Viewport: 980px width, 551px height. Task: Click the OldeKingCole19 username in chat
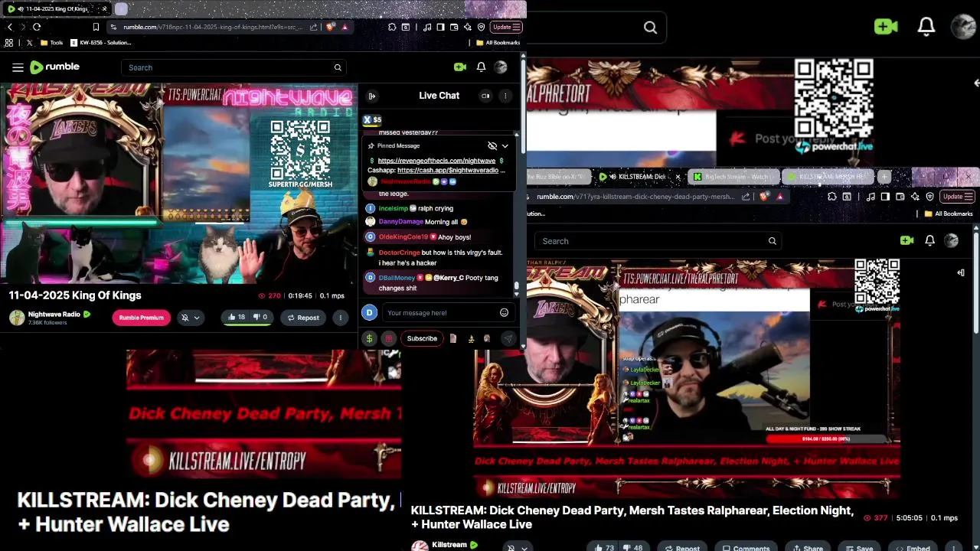403,237
